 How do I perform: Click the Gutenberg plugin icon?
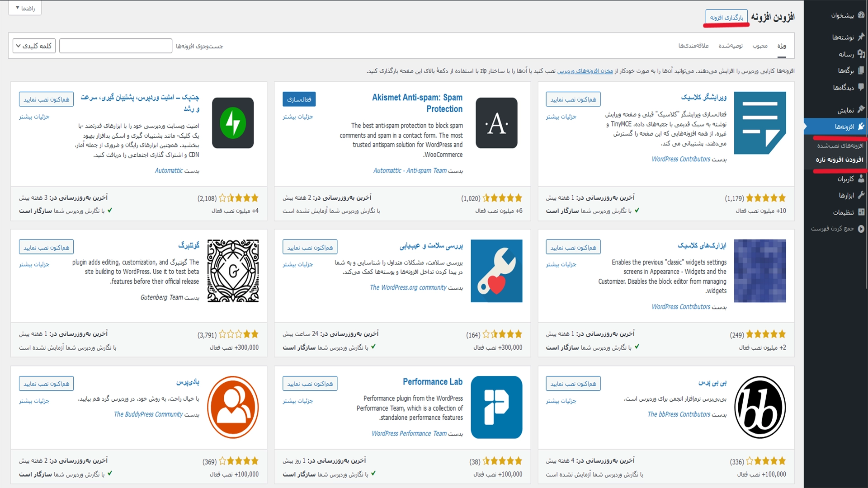click(x=233, y=271)
